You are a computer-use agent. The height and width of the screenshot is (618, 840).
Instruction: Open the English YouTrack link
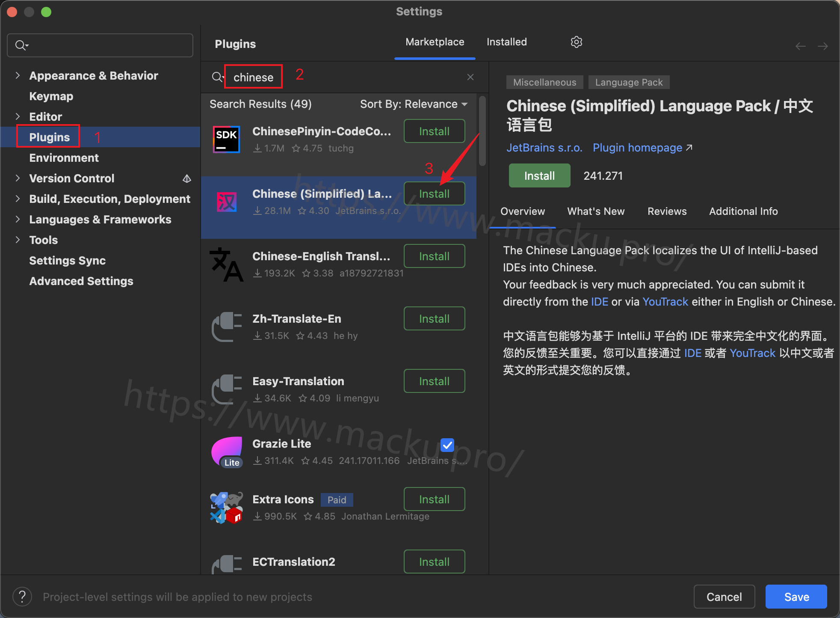click(665, 302)
